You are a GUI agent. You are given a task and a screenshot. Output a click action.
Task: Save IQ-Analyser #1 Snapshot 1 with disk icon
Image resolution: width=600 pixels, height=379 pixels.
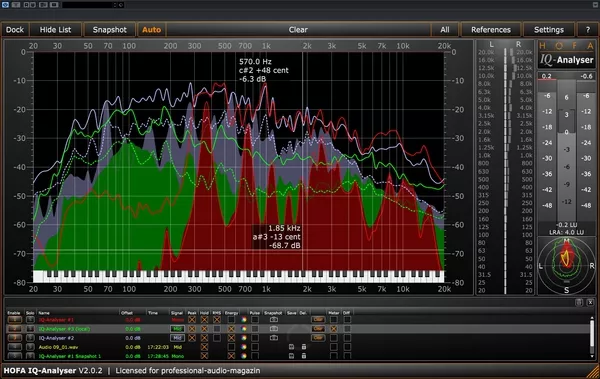point(291,356)
